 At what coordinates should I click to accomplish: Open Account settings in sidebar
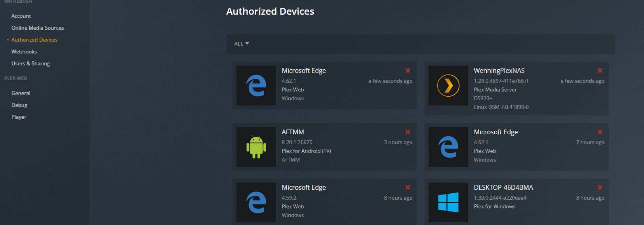(x=21, y=16)
